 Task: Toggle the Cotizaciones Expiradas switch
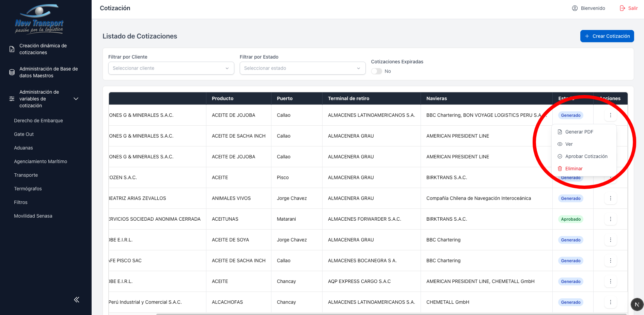(377, 71)
